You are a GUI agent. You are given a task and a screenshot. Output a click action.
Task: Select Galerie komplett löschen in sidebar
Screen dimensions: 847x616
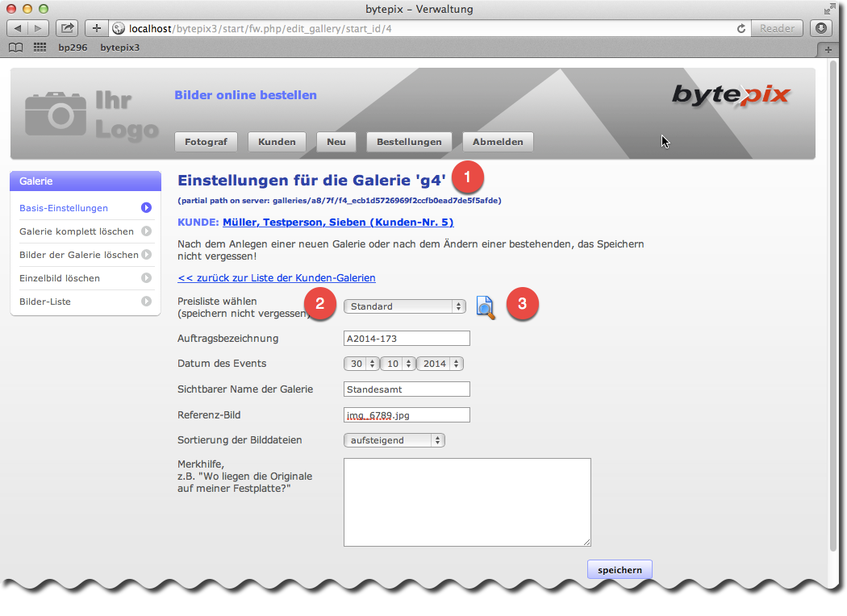[x=77, y=231]
